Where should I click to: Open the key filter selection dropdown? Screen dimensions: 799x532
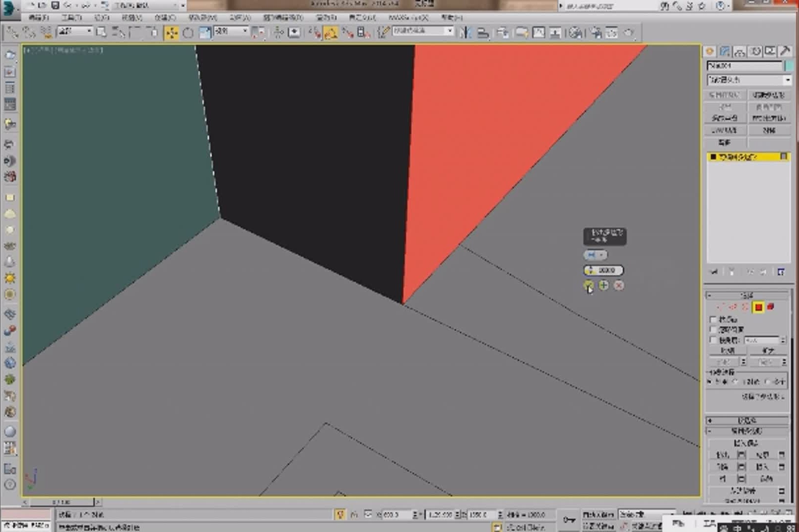(646, 514)
